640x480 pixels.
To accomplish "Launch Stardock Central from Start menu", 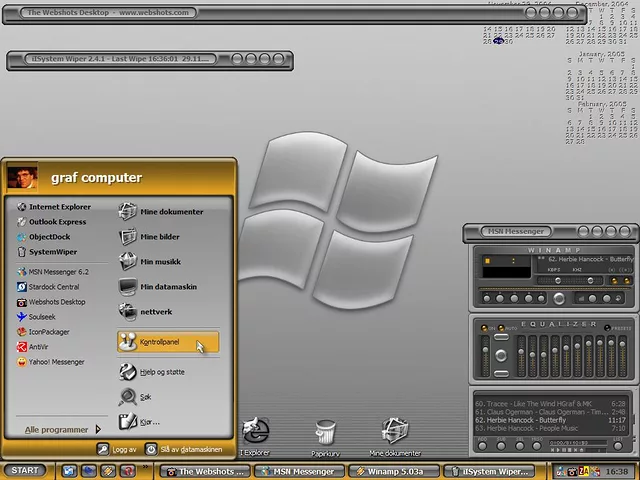I will (x=48, y=287).
